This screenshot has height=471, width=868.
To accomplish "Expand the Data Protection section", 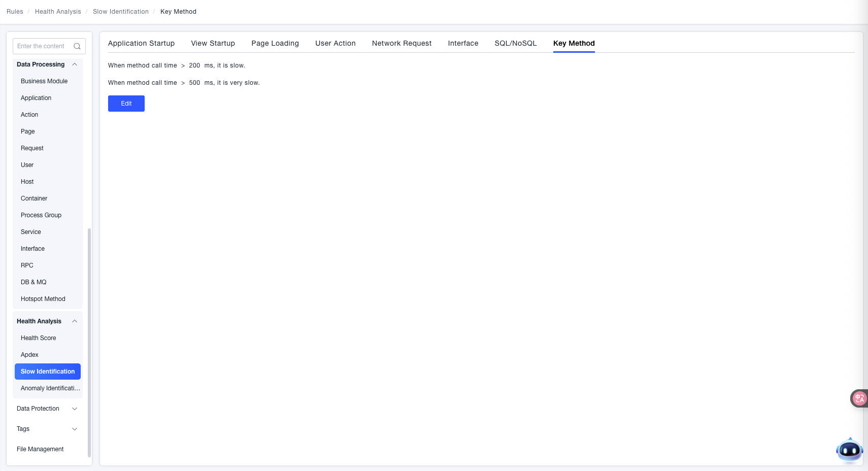I will [x=75, y=409].
